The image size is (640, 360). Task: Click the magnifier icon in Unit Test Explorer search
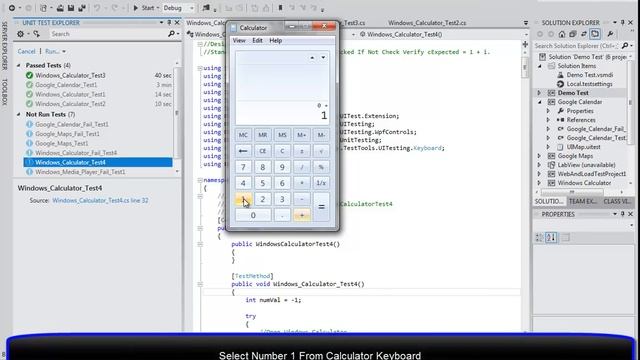171,34
